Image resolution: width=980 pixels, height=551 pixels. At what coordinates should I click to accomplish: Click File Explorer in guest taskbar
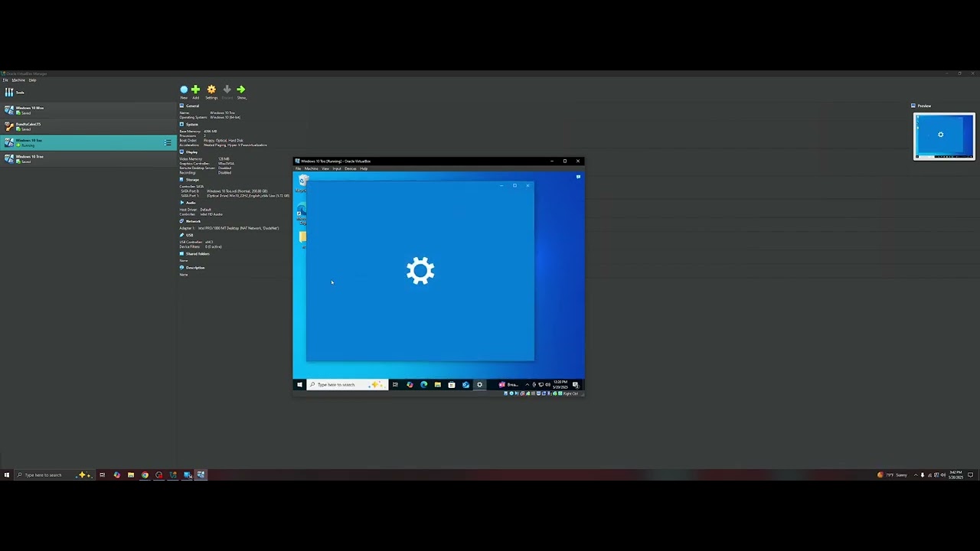click(438, 385)
